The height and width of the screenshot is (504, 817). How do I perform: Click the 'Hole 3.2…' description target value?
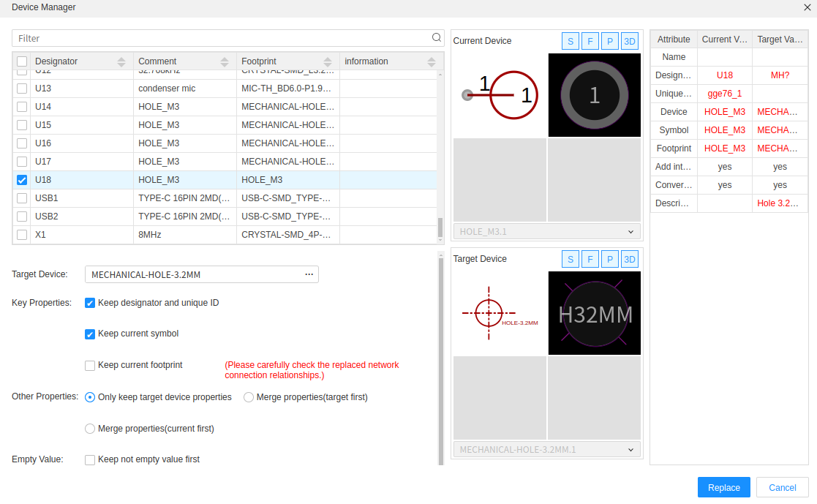tap(778, 203)
